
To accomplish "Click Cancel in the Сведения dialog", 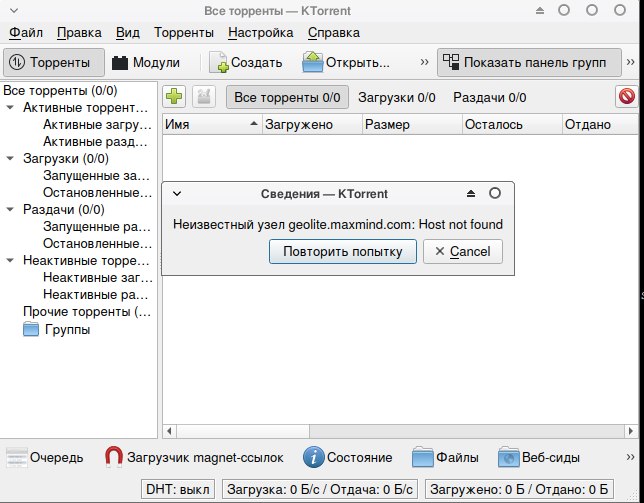I will [x=463, y=251].
